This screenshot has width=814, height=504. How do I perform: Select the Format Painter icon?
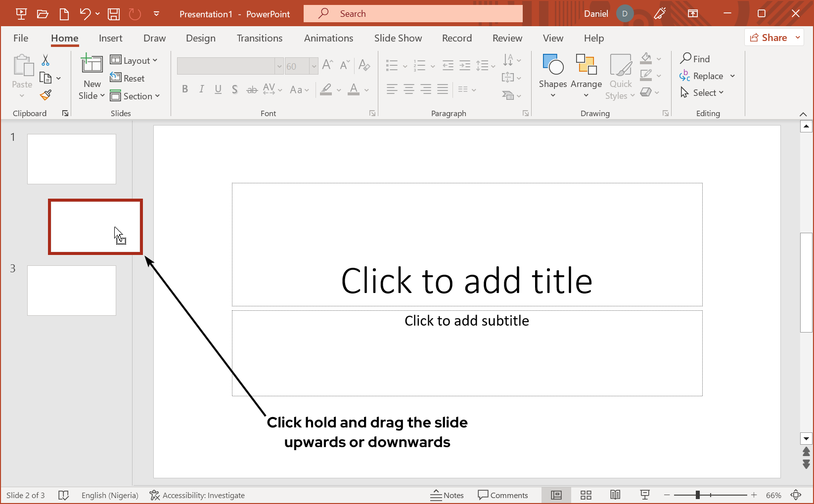tap(45, 94)
